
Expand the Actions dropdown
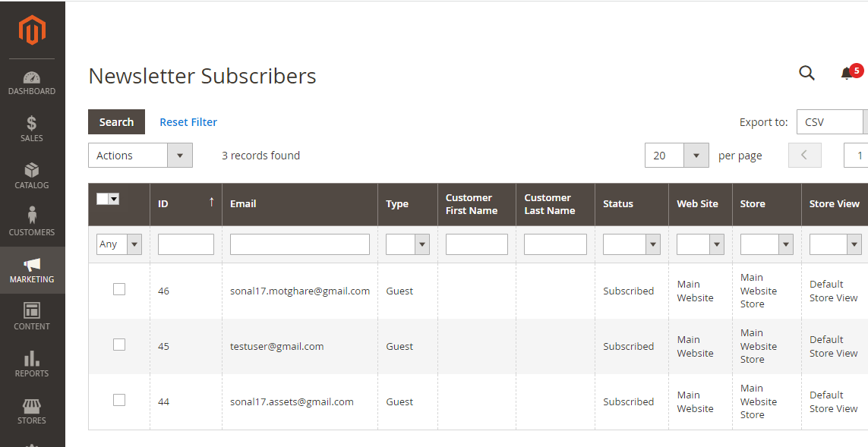[140, 156]
